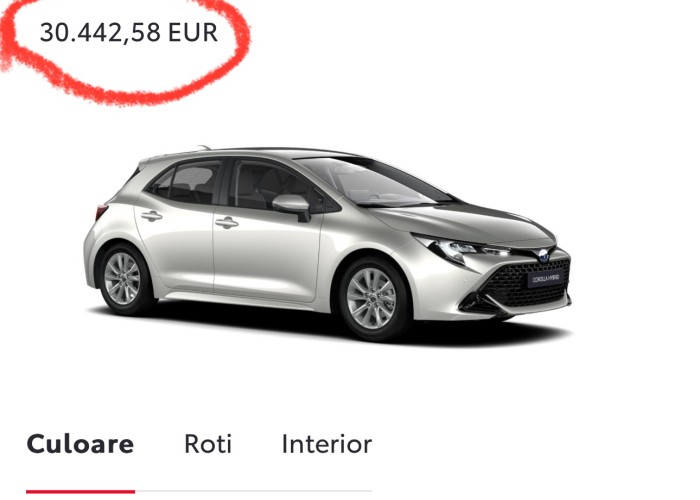Click the rear door handle
Image resolution: width=700 pixels, height=500 pixels.
pos(151,216)
